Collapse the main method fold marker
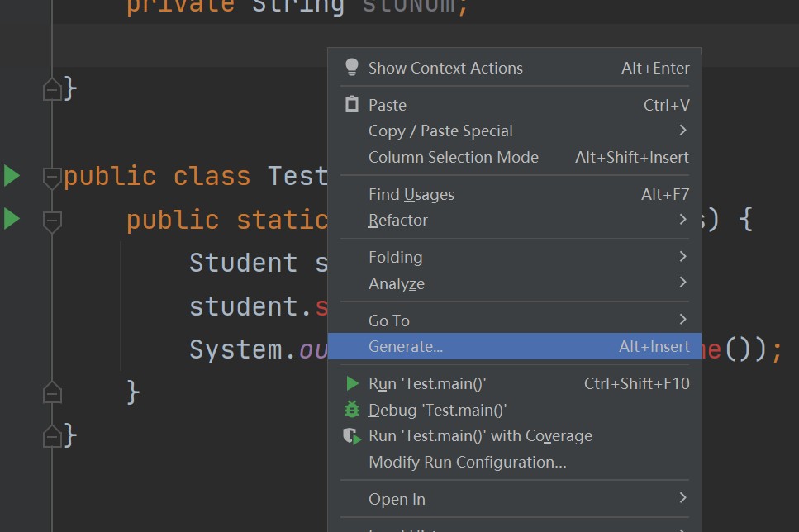The height and width of the screenshot is (532, 799). [x=52, y=221]
